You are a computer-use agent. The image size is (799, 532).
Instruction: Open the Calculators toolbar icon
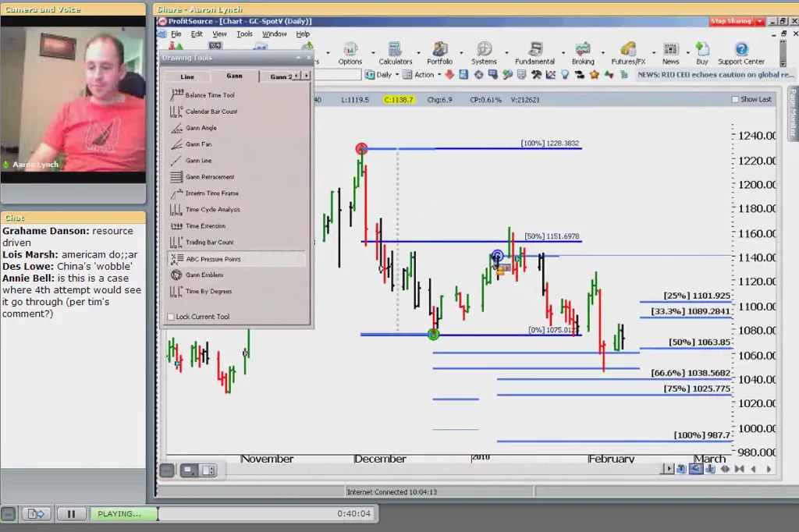pos(395,53)
